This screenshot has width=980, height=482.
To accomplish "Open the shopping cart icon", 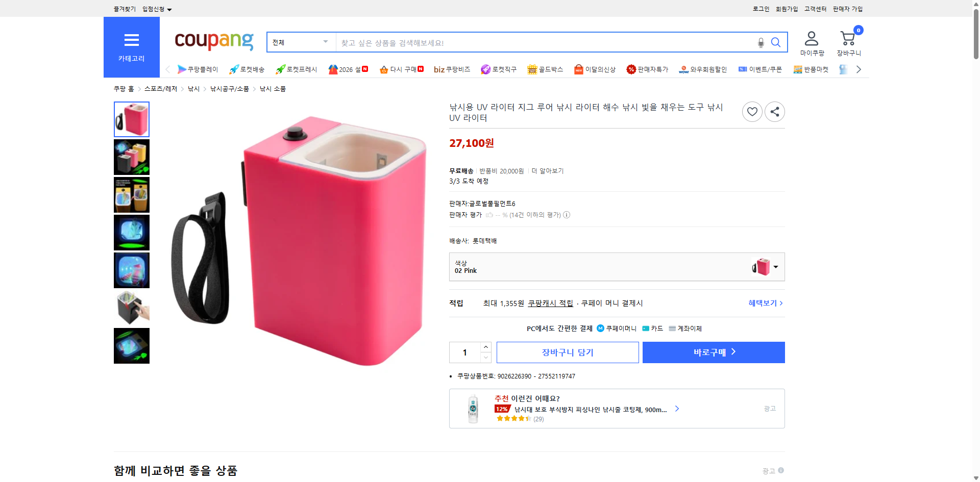I will (848, 37).
